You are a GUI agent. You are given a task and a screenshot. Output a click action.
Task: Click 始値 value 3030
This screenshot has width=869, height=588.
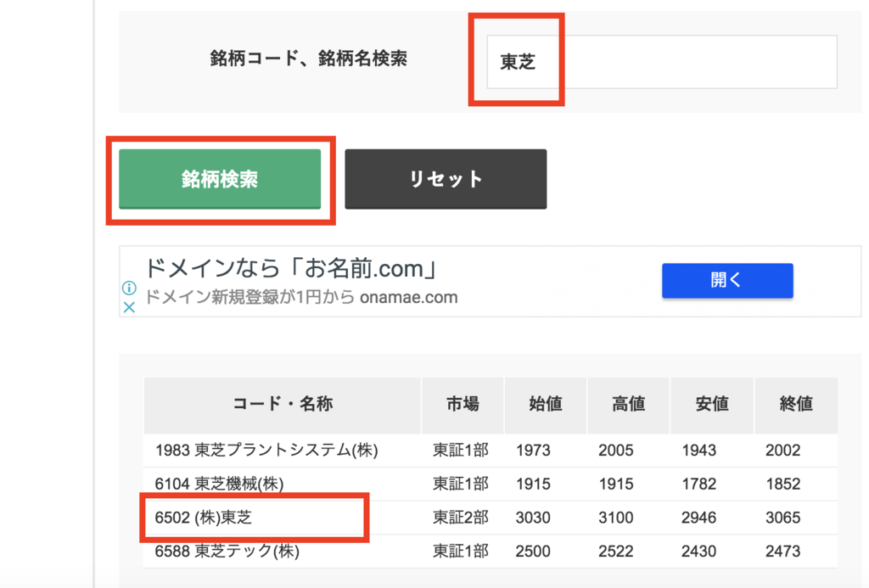coord(533,518)
